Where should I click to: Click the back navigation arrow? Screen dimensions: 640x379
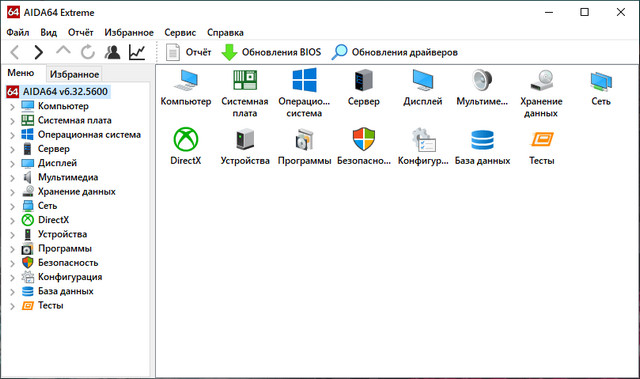click(x=15, y=52)
